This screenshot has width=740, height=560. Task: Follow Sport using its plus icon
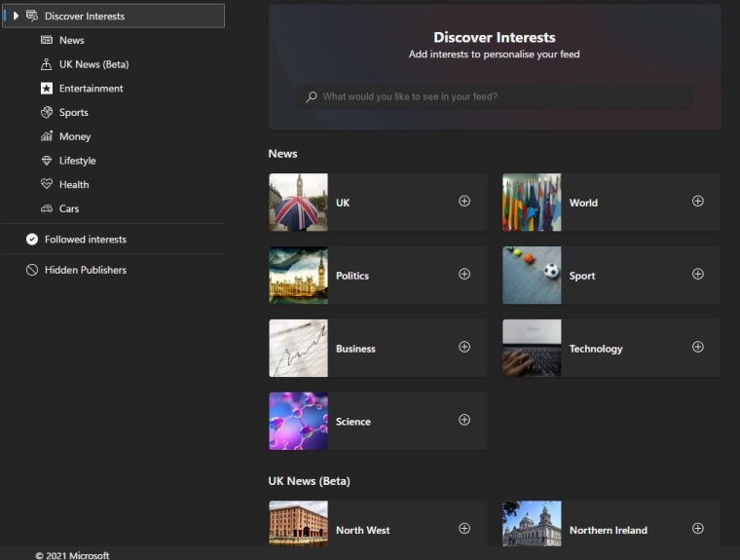coord(698,274)
